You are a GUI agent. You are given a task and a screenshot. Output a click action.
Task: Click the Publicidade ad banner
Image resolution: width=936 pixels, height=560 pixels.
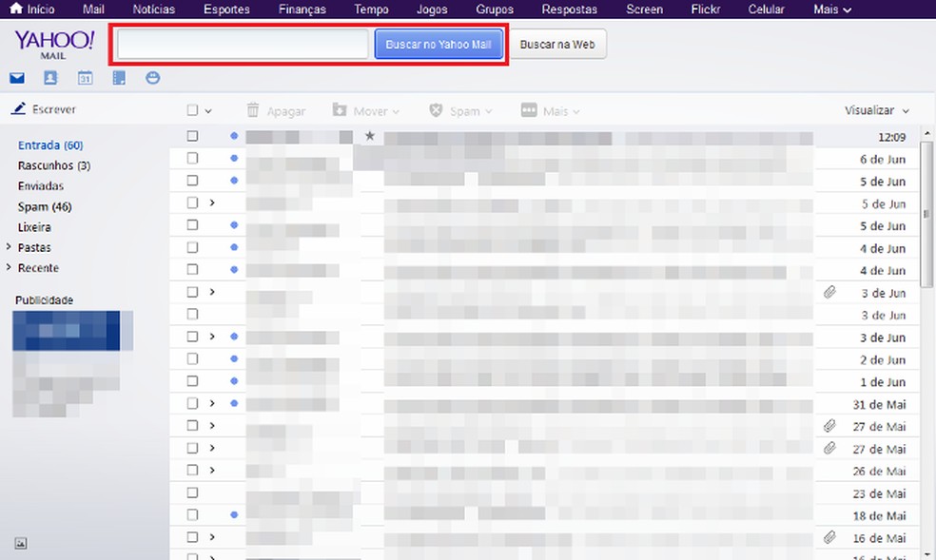point(72,363)
